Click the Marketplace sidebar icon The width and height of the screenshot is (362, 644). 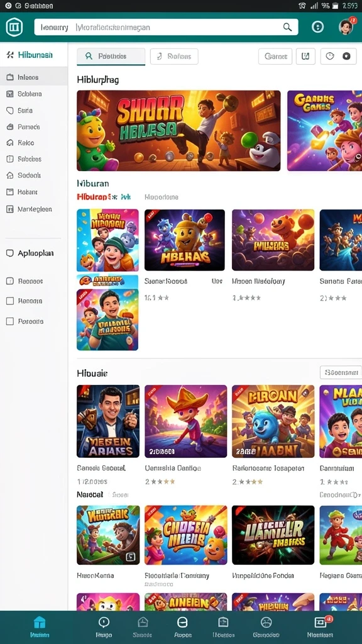point(10,209)
